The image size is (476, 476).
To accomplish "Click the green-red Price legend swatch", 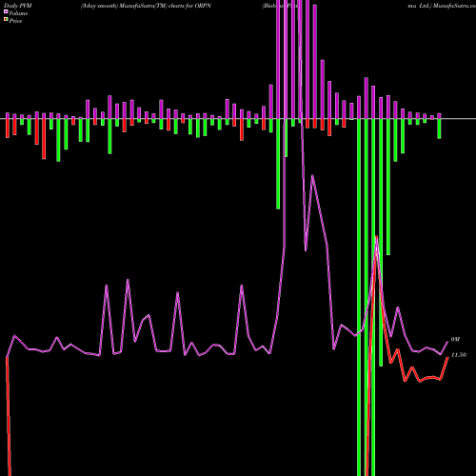I will point(6,20).
